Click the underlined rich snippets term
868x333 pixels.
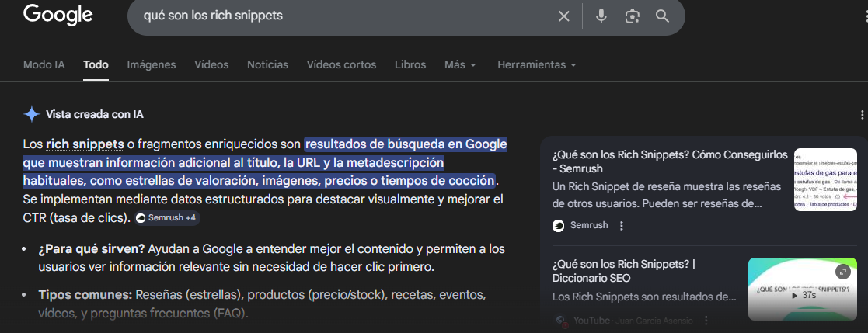coord(85,144)
